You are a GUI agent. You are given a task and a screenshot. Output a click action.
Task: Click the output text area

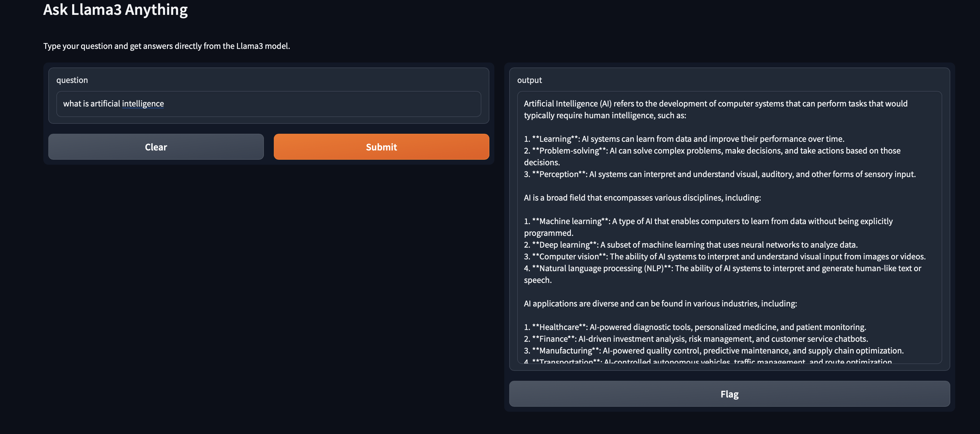tap(723, 228)
